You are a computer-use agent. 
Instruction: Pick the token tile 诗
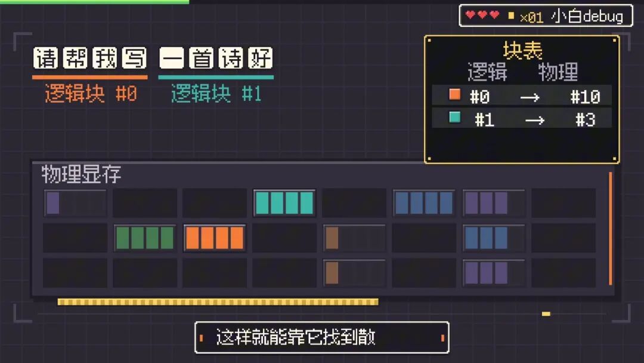[x=231, y=58]
